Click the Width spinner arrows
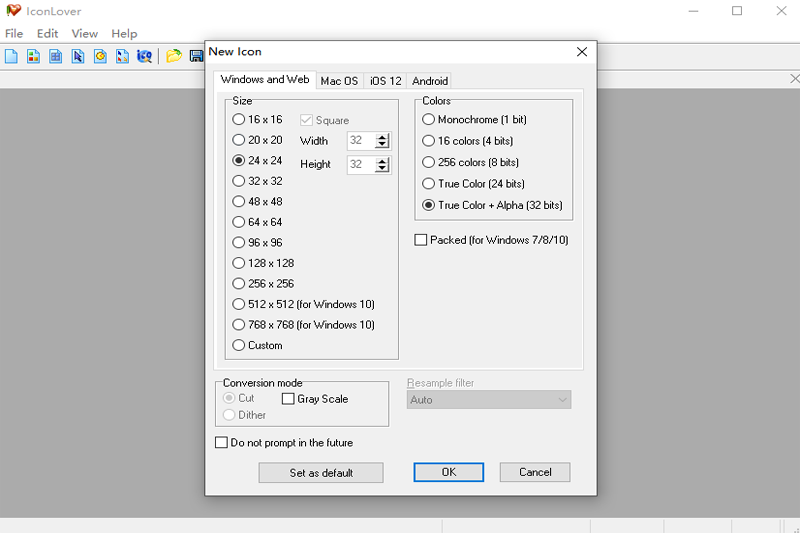This screenshot has height=533, width=800. click(x=382, y=141)
